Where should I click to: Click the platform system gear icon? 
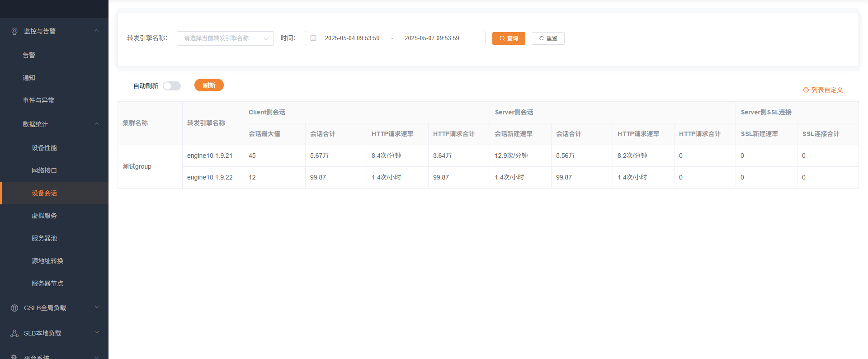tap(14, 356)
